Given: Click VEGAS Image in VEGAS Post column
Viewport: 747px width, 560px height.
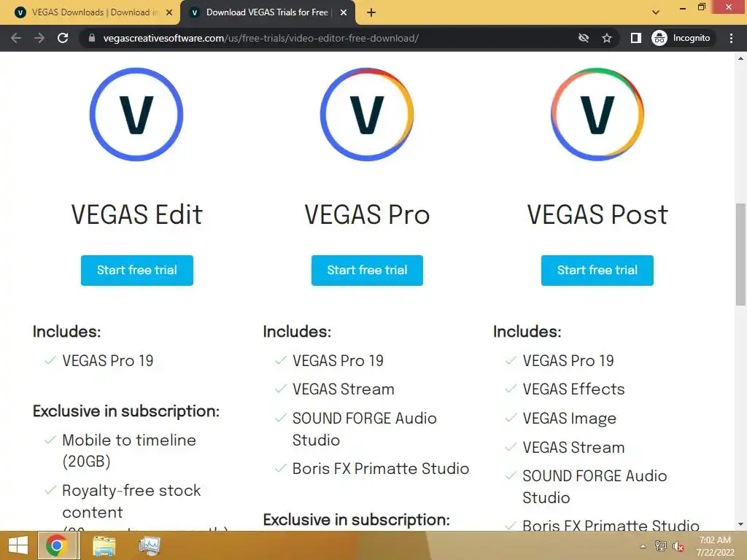Looking at the screenshot, I should pos(569,419).
